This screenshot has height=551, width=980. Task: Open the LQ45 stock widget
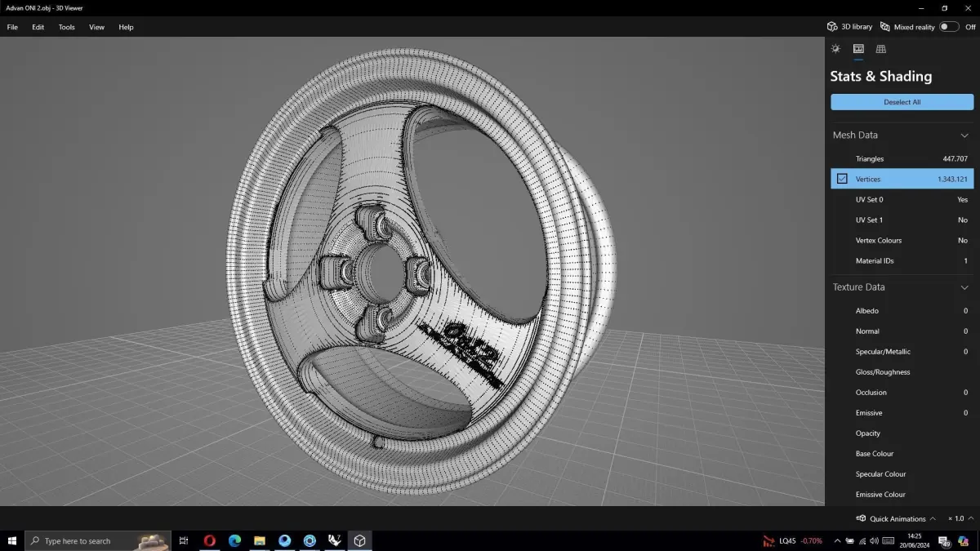click(x=792, y=540)
